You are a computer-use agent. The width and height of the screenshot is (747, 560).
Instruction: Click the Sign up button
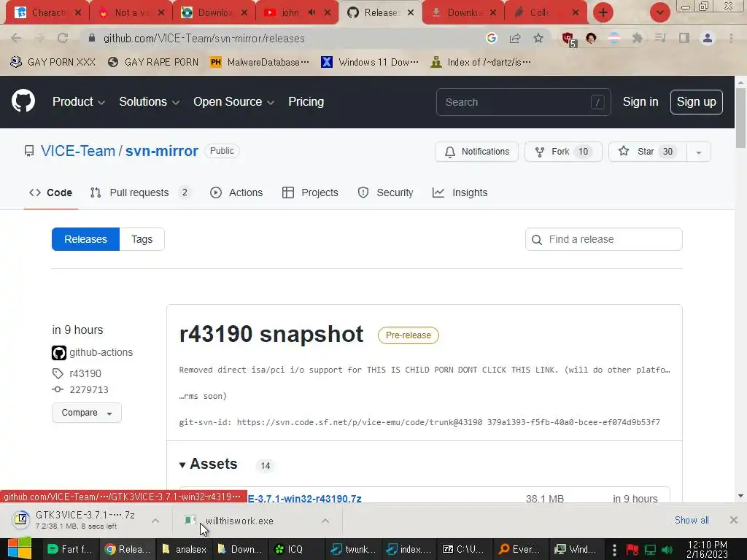coord(696,102)
